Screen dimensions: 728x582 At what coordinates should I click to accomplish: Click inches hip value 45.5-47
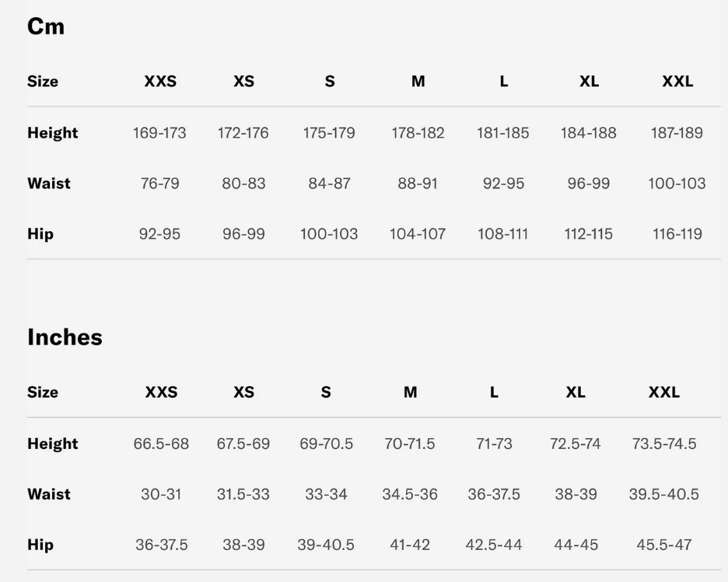pos(663,545)
